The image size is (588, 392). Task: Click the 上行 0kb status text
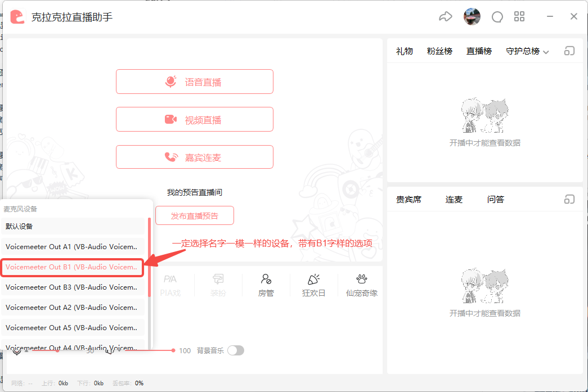tap(55, 383)
